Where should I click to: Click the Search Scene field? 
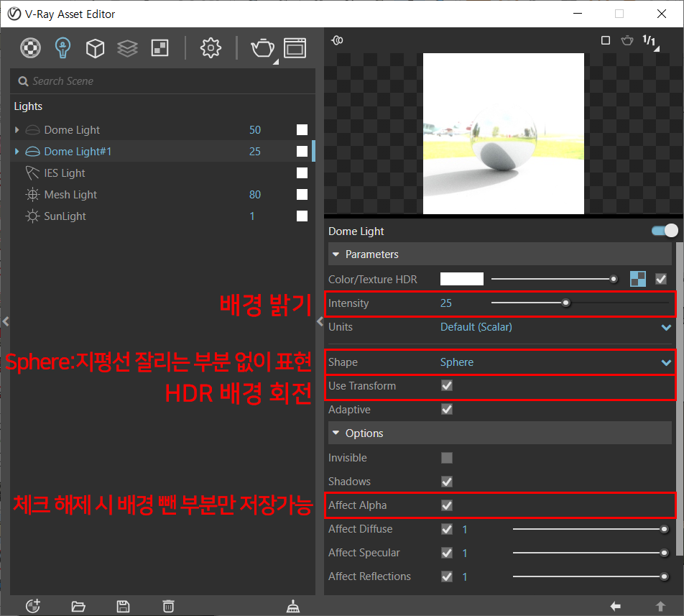pos(163,81)
